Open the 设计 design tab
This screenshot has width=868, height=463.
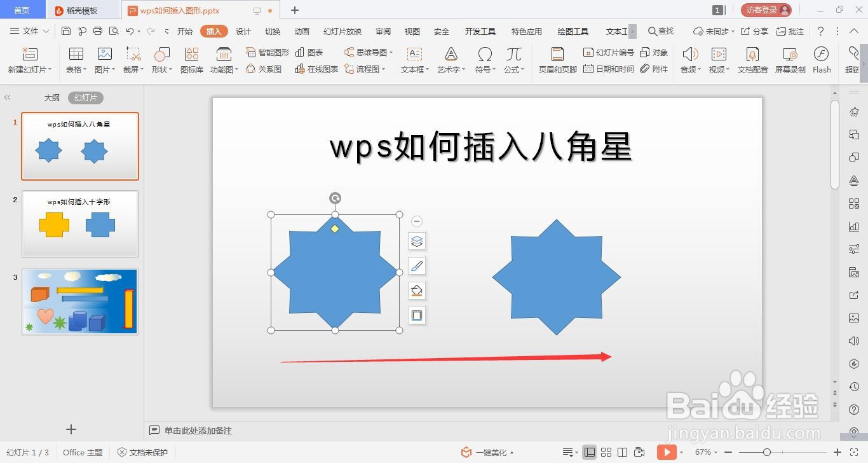(x=243, y=31)
